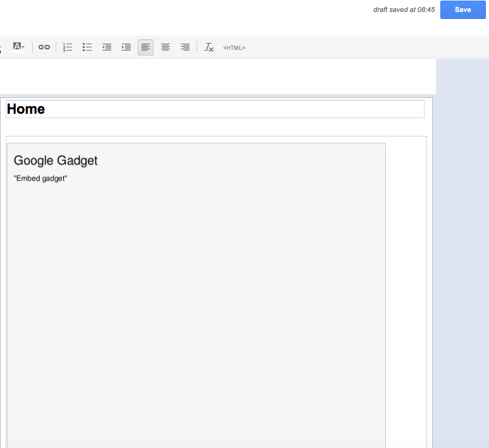Click the Home page title field

pyautogui.click(x=215, y=109)
